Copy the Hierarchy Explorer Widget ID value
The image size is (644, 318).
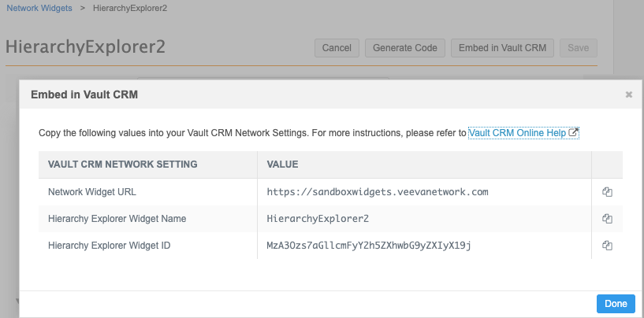[607, 246]
